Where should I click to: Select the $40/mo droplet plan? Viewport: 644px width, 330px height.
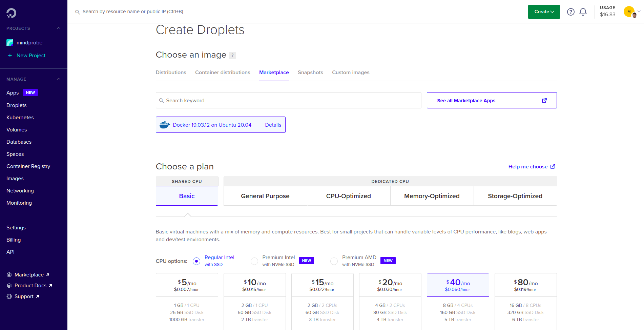pyautogui.click(x=458, y=302)
